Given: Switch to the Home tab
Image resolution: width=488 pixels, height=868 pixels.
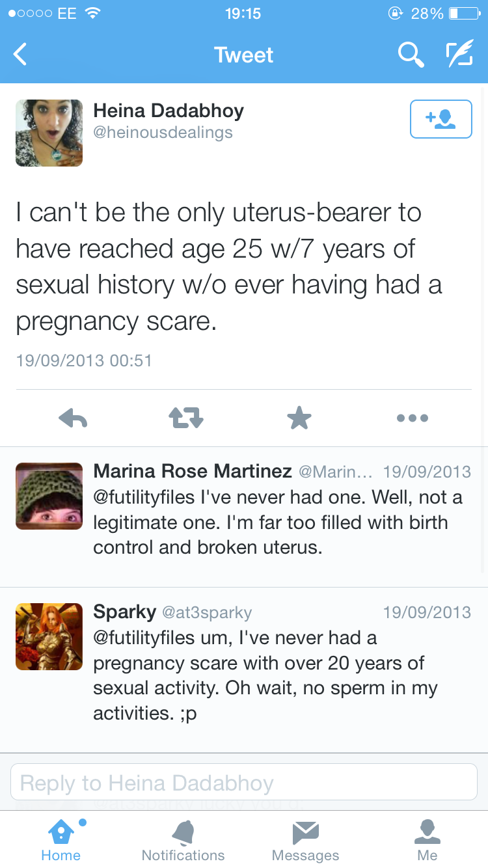Looking at the screenshot, I should point(61,840).
